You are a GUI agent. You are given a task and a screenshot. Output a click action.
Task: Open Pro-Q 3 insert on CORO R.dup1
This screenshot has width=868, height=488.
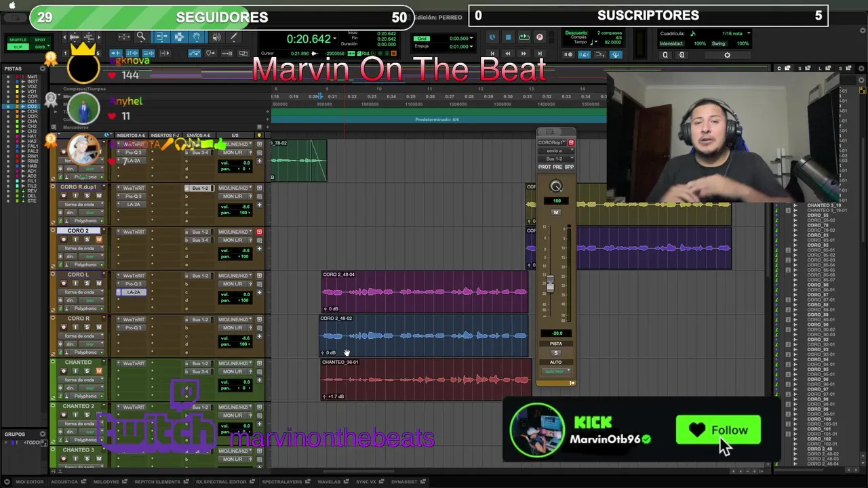[x=134, y=196]
